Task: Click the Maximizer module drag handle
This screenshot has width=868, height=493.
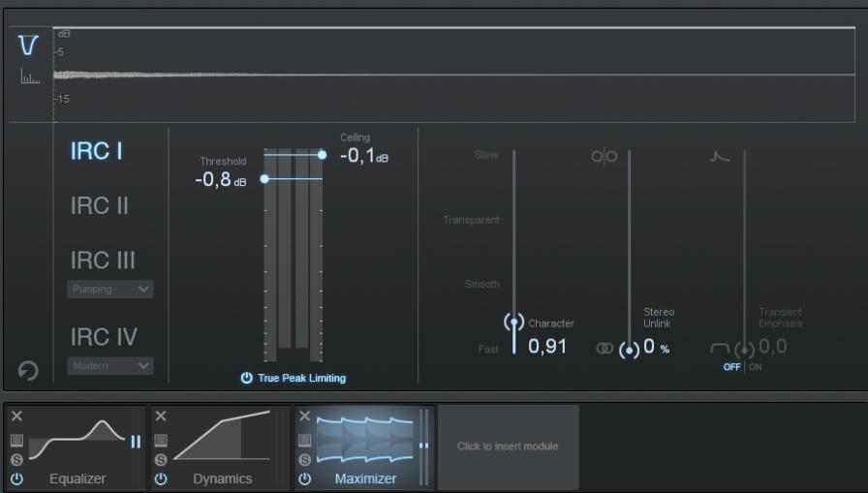Action: [x=423, y=446]
